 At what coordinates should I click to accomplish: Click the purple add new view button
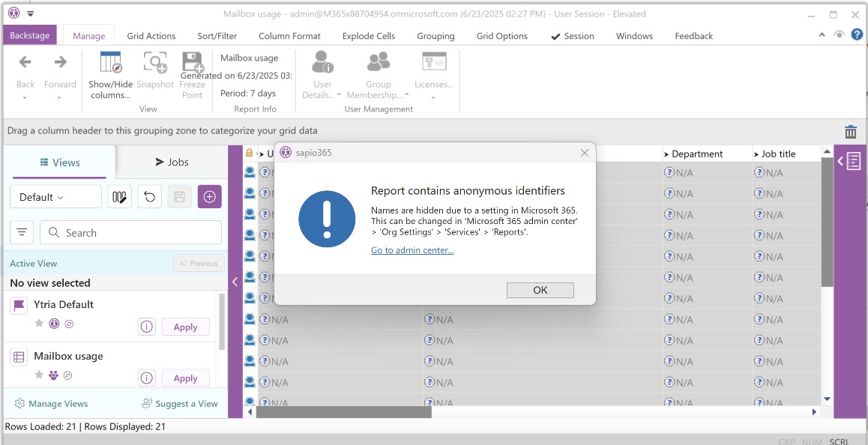tap(209, 197)
